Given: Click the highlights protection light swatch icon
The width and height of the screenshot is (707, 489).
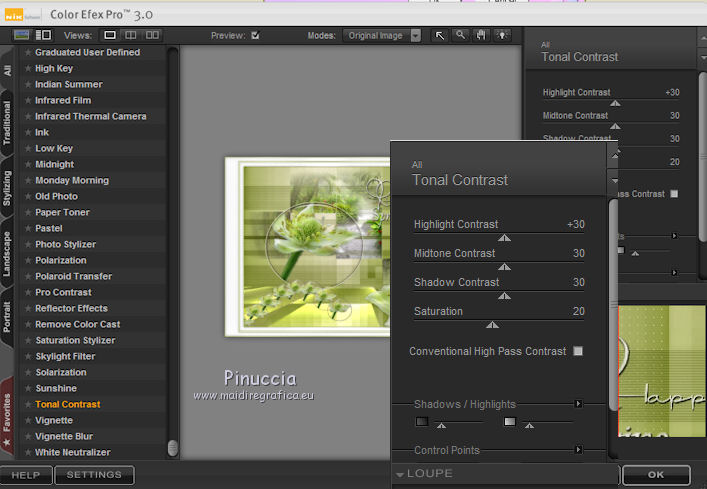Looking at the screenshot, I should [510, 421].
